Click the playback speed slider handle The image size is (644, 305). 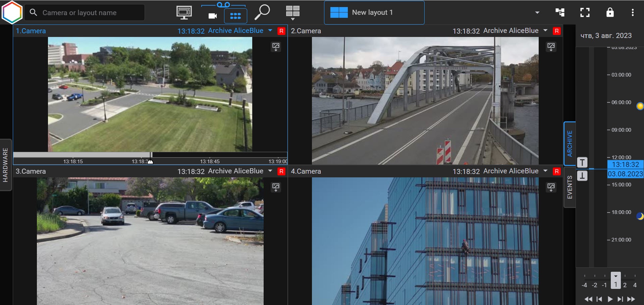tap(615, 280)
